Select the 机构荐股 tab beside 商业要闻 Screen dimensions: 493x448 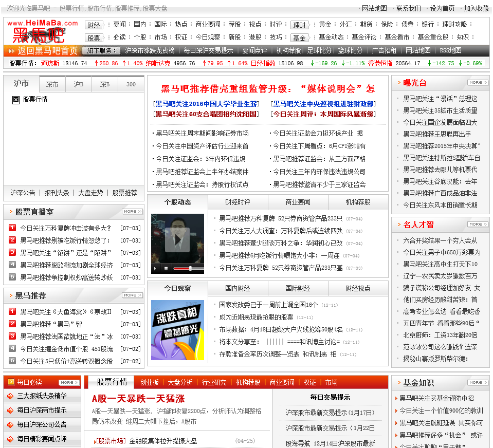[358, 202]
